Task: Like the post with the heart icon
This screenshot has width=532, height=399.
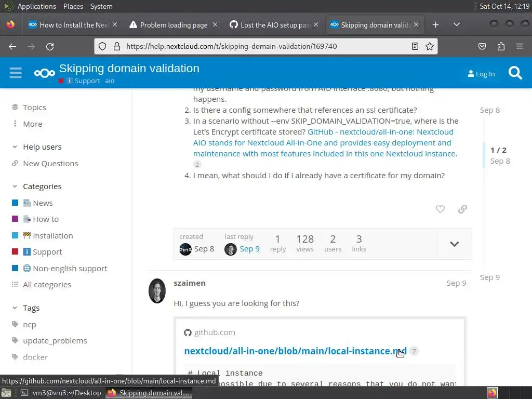Action: pyautogui.click(x=440, y=209)
